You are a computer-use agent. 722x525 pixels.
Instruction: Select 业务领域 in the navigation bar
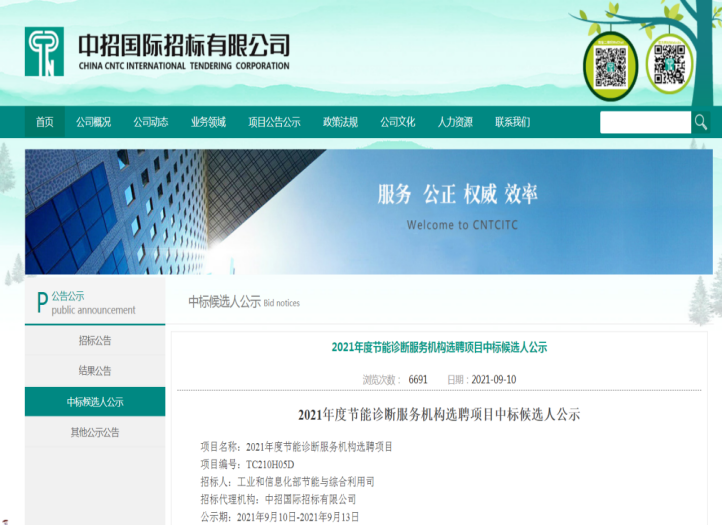click(208, 122)
